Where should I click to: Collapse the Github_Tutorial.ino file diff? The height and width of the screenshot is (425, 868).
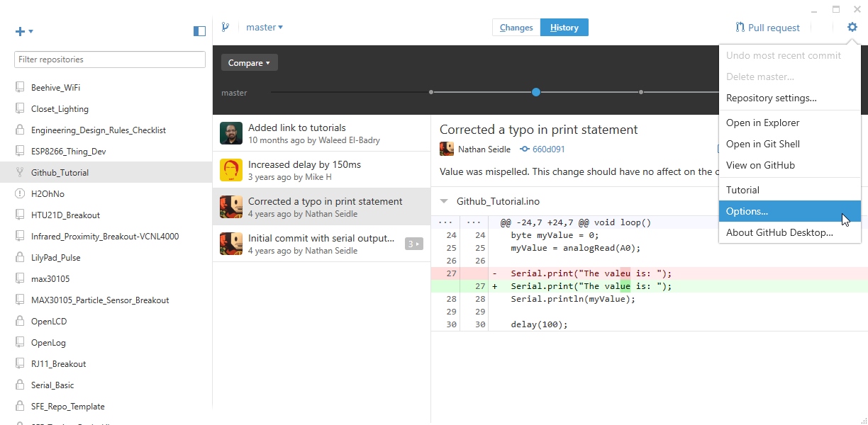click(x=445, y=202)
